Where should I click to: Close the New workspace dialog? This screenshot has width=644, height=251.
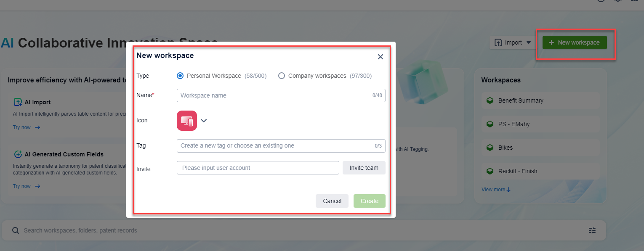tap(380, 57)
